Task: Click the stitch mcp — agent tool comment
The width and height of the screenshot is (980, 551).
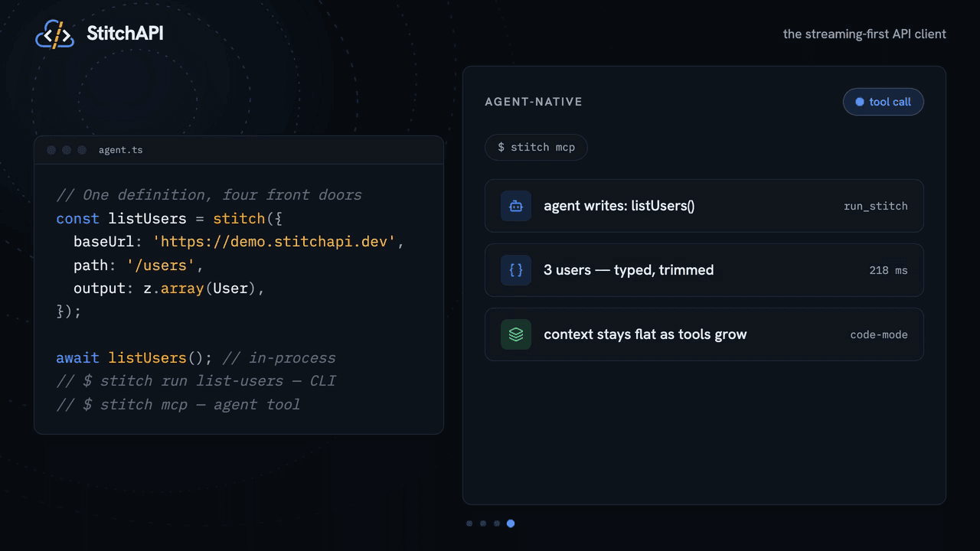Action: tap(178, 405)
